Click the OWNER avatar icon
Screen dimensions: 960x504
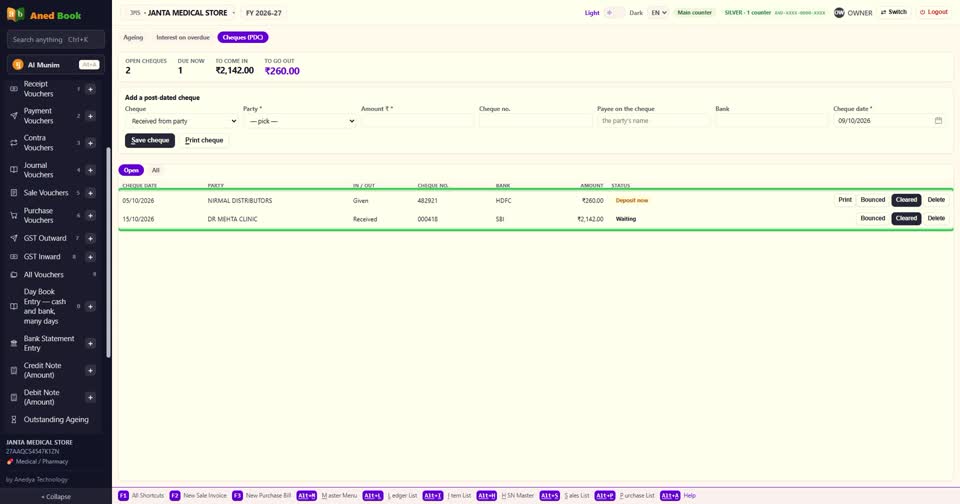click(839, 12)
